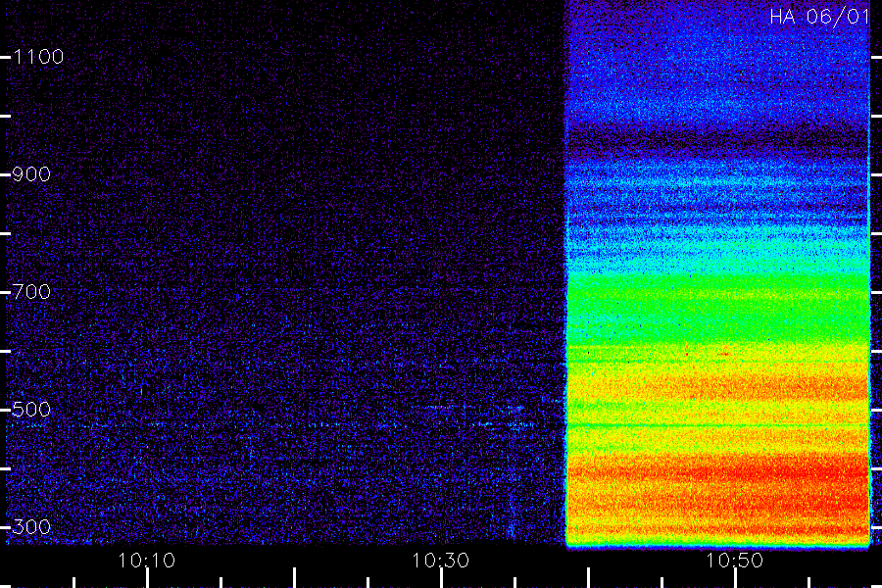Click the 1100 frequency axis label

click(38, 57)
